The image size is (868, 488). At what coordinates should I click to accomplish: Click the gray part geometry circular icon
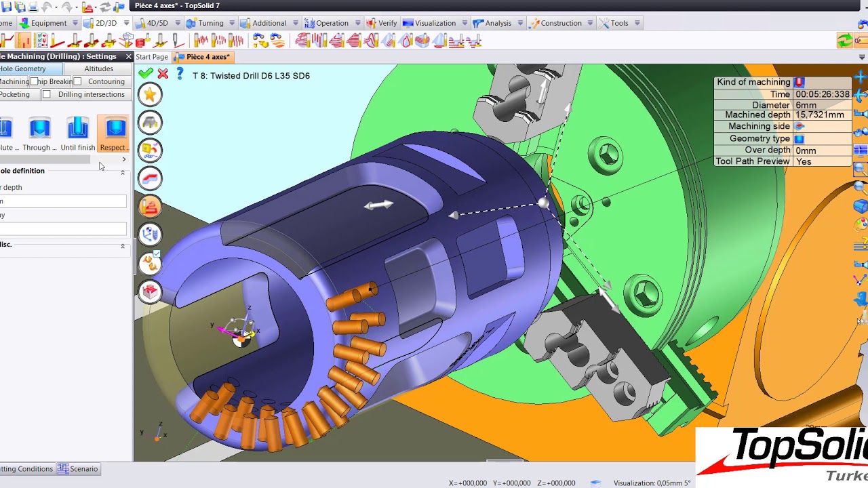(150, 122)
